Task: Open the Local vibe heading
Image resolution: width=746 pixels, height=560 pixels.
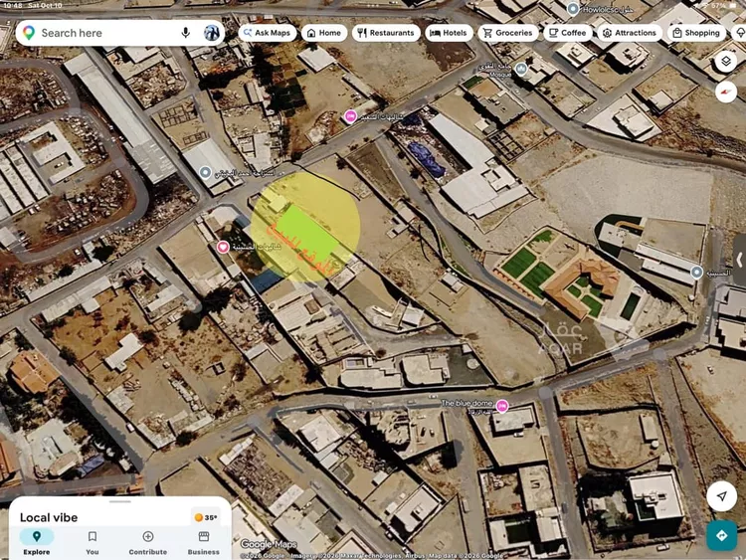Action: coord(49,517)
